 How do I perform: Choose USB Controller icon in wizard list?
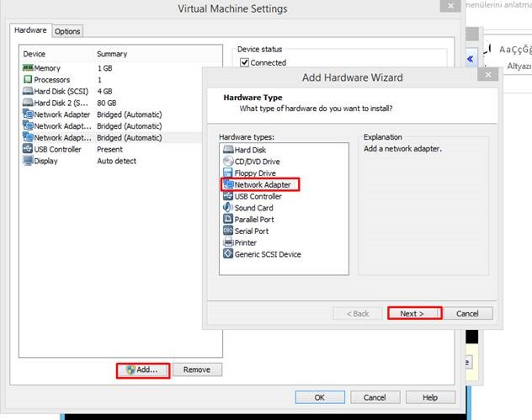coord(228,196)
